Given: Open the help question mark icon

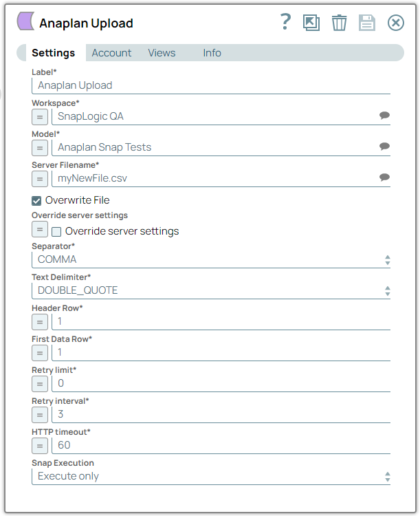Looking at the screenshot, I should [x=285, y=22].
